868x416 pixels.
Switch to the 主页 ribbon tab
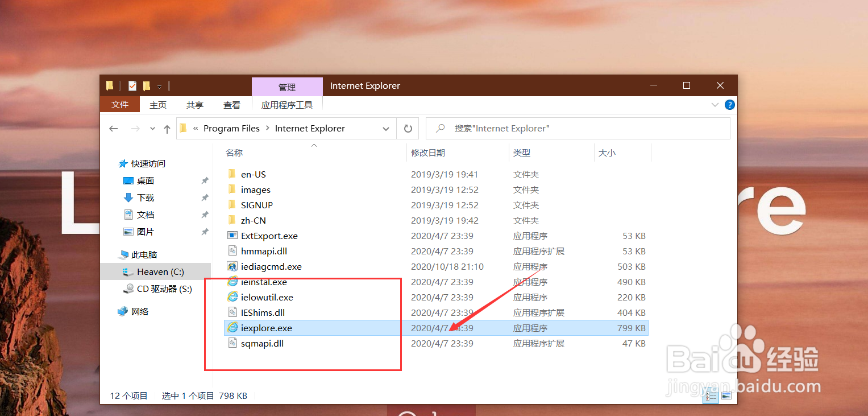(x=158, y=105)
